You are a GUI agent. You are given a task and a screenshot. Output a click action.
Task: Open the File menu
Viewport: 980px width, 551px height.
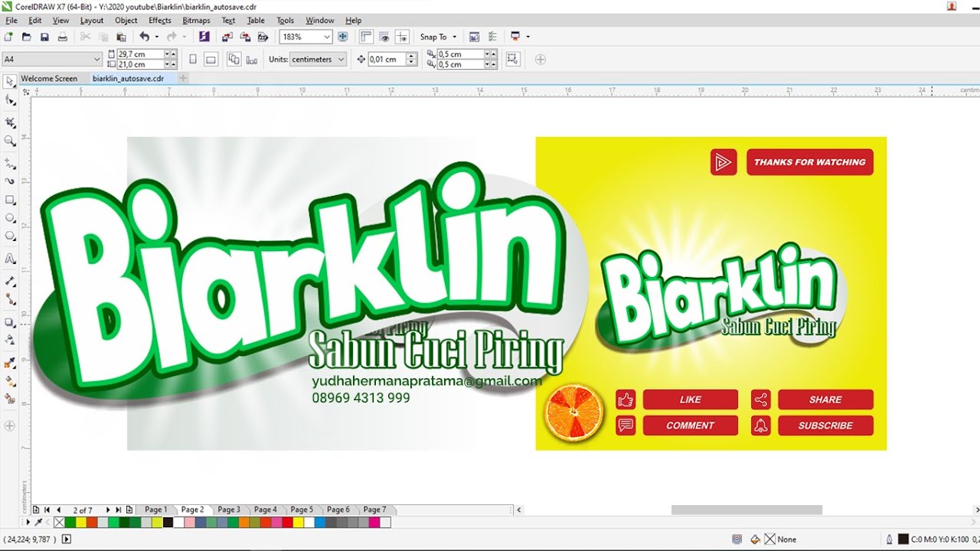(x=11, y=21)
